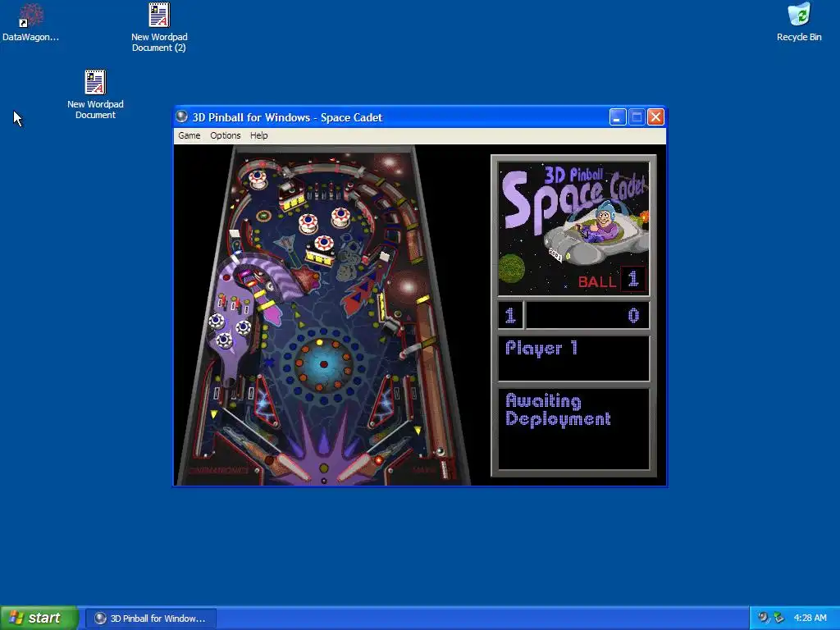The height and width of the screenshot is (630, 840).
Task: Select the New Wordpad Document desktop icon
Action: click(95, 95)
